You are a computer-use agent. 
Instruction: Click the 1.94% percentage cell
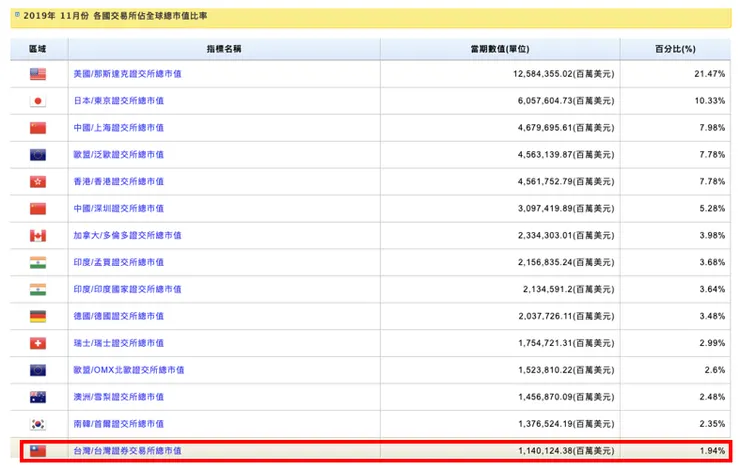(x=712, y=451)
